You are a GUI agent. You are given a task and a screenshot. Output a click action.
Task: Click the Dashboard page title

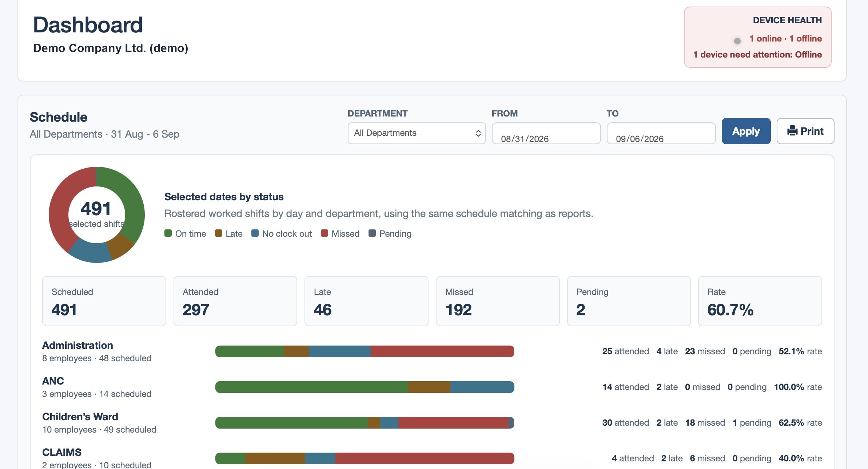[88, 25]
